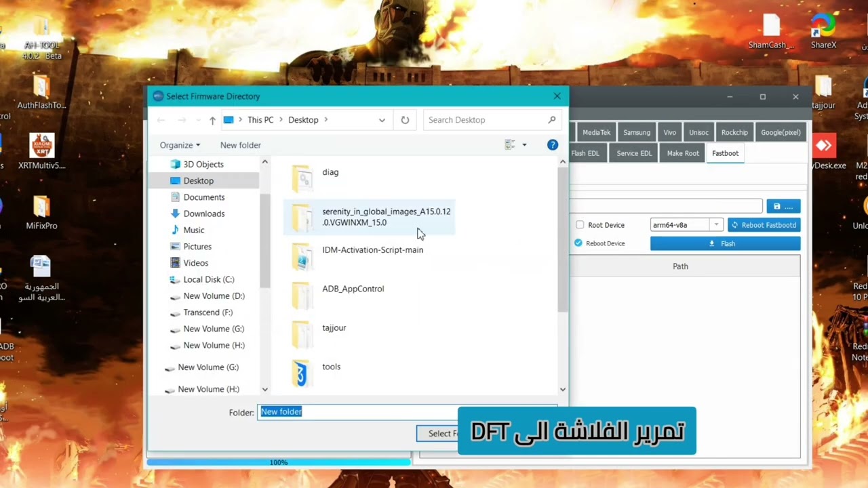The width and height of the screenshot is (868, 488).
Task: Open the Organize dropdown menu
Action: point(180,145)
